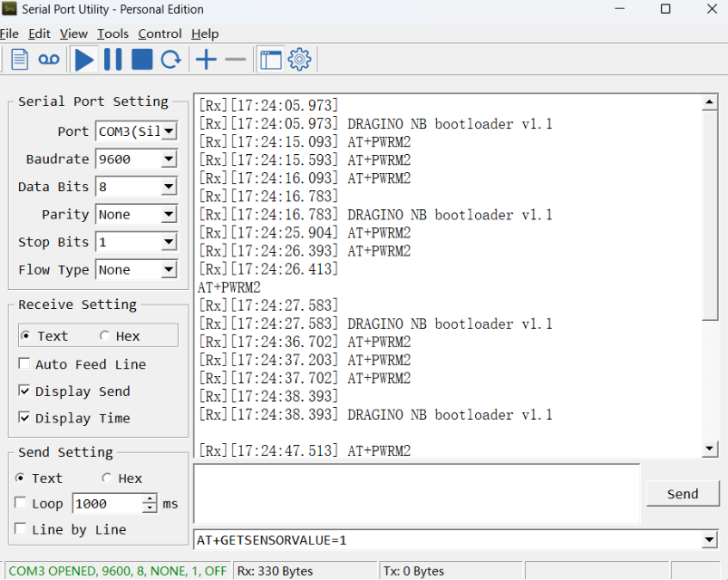Open the Tools menu
The image size is (728, 580).
point(112,34)
